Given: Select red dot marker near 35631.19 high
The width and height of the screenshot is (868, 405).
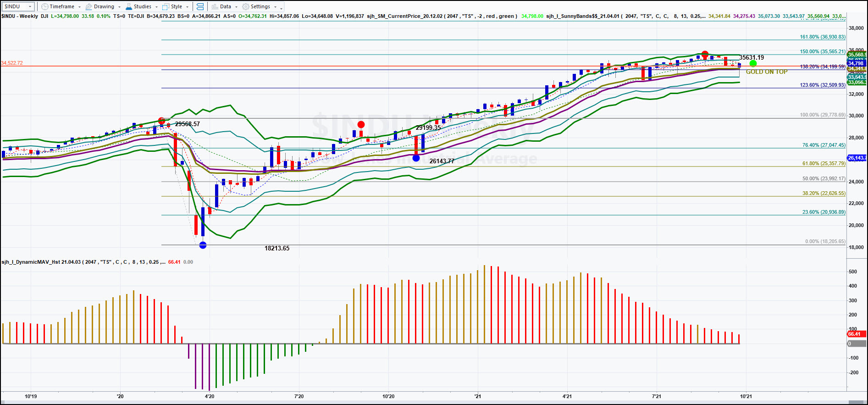Looking at the screenshot, I should click(x=705, y=54).
